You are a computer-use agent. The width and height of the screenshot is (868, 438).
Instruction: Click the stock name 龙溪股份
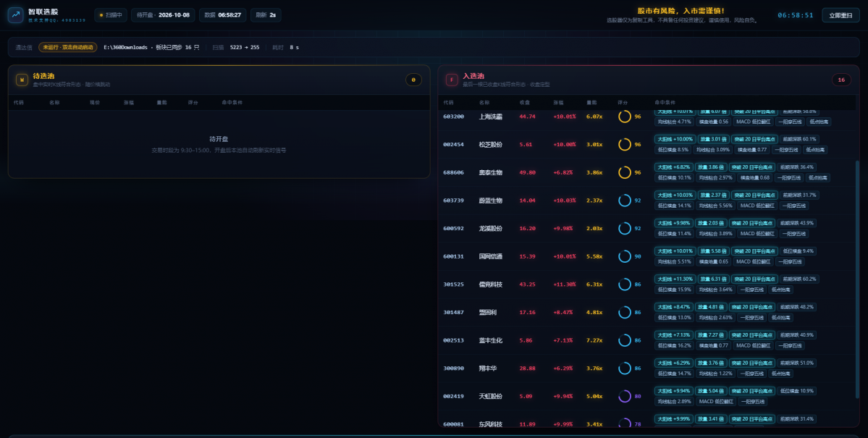[x=490, y=229]
